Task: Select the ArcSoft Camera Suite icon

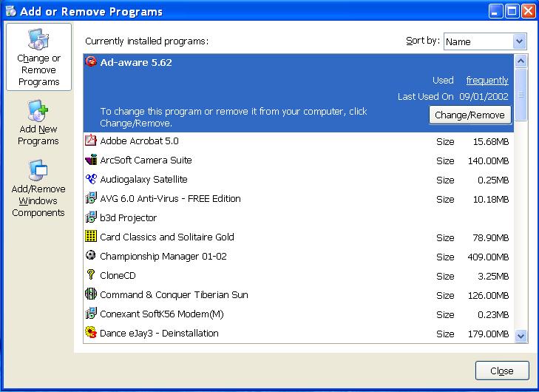Action: (x=91, y=160)
